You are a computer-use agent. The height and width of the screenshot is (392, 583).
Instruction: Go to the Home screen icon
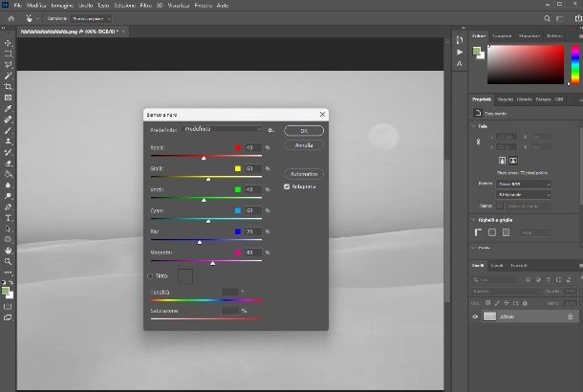[11, 18]
